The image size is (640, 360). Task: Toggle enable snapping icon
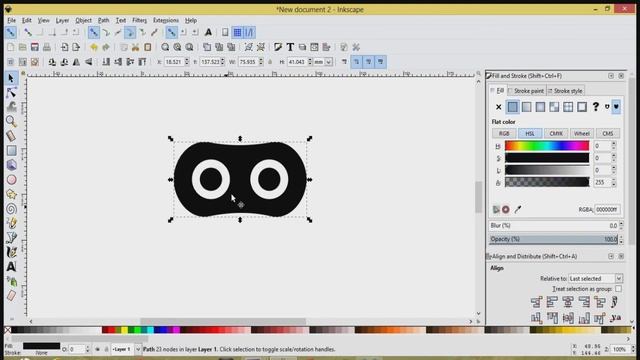coord(11,33)
